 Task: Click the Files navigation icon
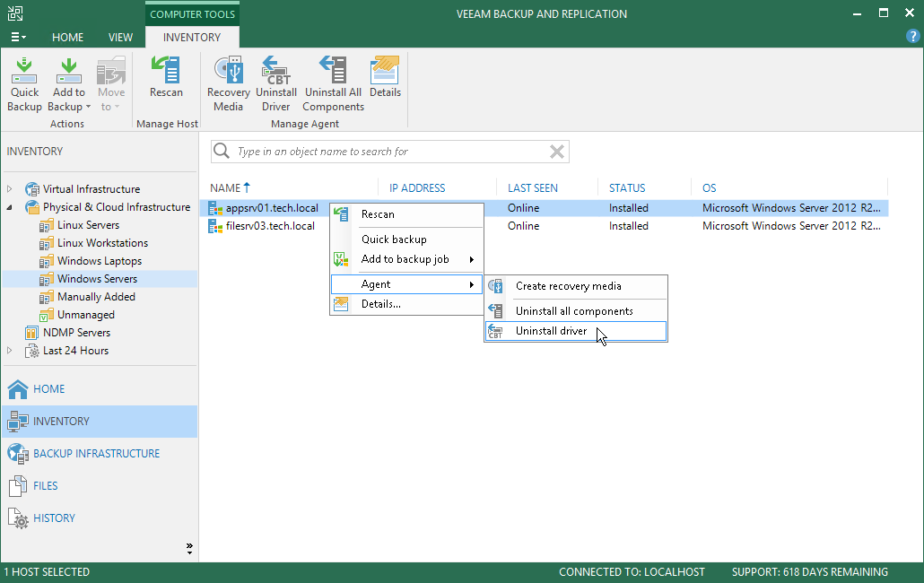pos(18,486)
